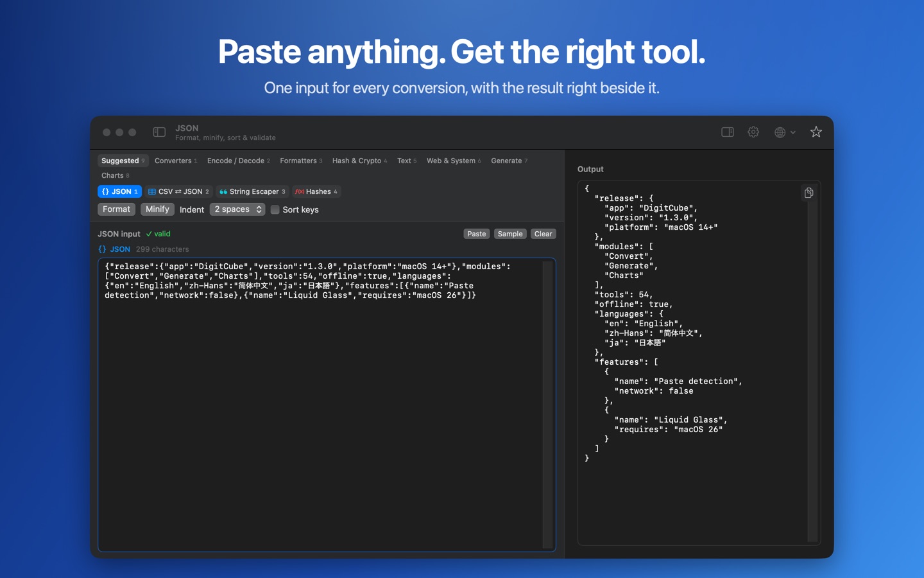Image resolution: width=924 pixels, height=578 pixels.
Task: Click the "Output" panel heading
Action: coord(590,169)
